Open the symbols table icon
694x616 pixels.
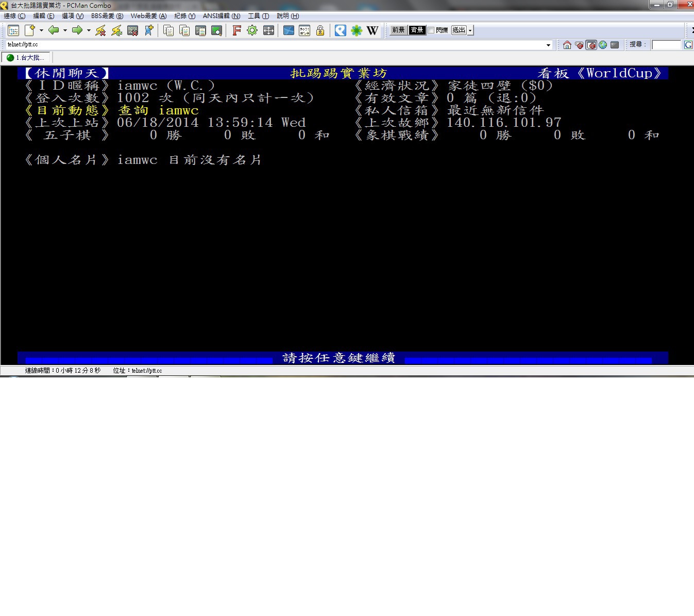click(304, 30)
